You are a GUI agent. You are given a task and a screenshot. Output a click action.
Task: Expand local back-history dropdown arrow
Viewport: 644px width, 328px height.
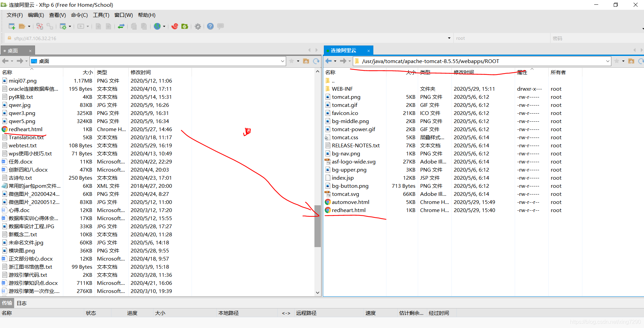[x=12, y=61]
